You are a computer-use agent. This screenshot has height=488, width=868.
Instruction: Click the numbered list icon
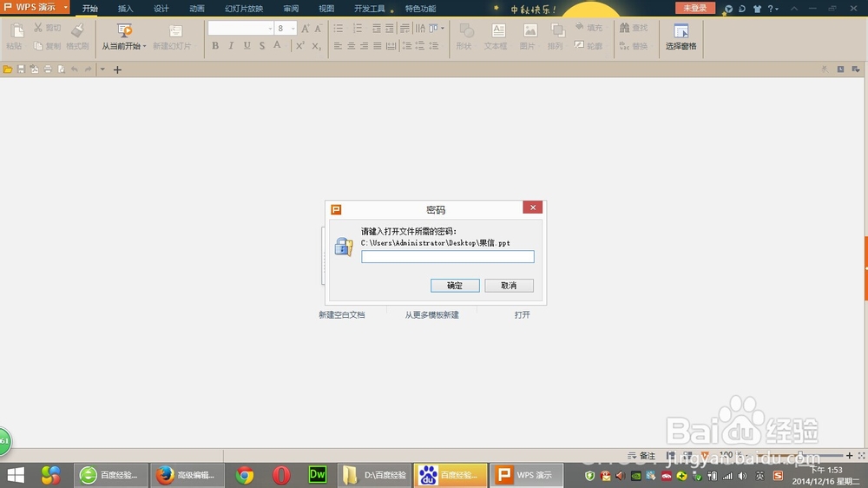coord(358,29)
